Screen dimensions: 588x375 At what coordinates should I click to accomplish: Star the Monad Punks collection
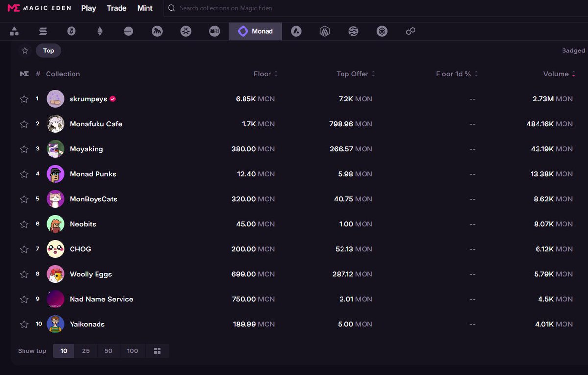pyautogui.click(x=24, y=174)
